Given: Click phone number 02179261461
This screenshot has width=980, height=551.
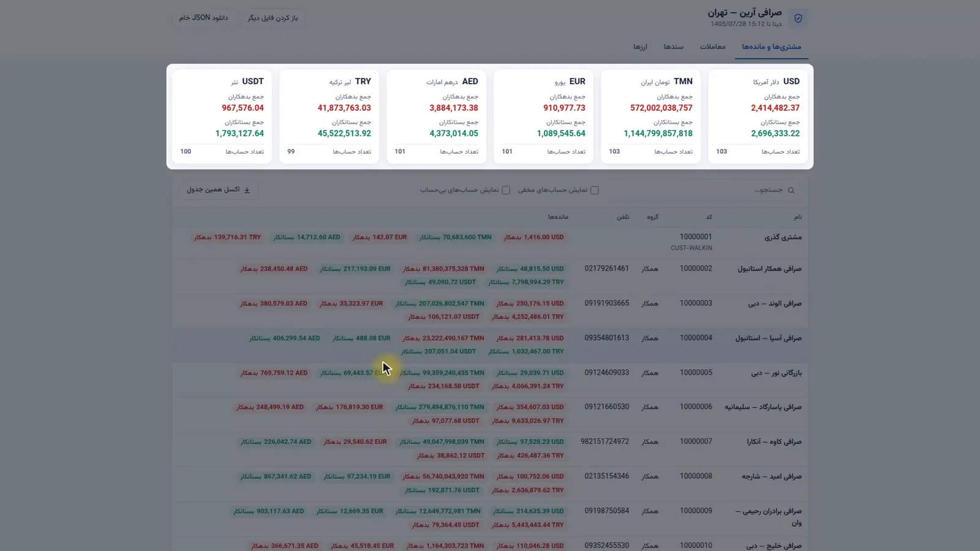Looking at the screenshot, I should click(x=606, y=268).
